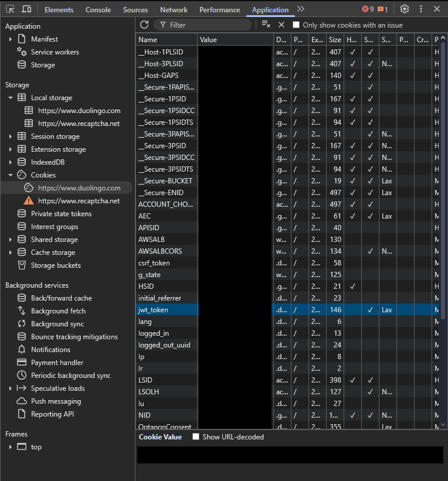Switch to the Console tab

coord(98,9)
